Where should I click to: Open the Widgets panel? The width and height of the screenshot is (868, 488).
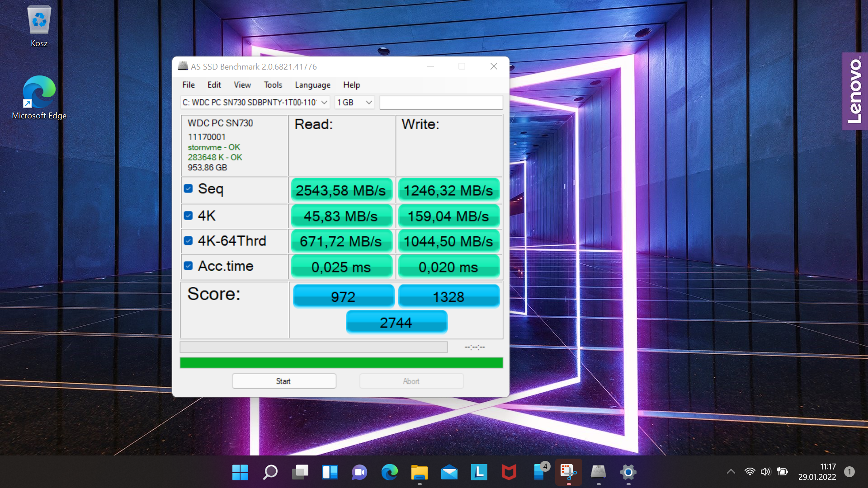(330, 472)
